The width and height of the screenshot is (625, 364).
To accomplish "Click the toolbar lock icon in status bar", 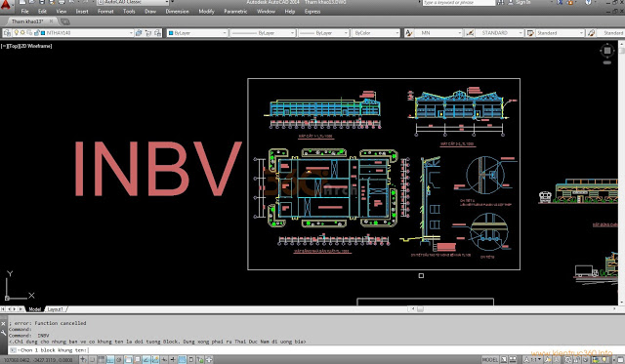I will [x=577, y=360].
